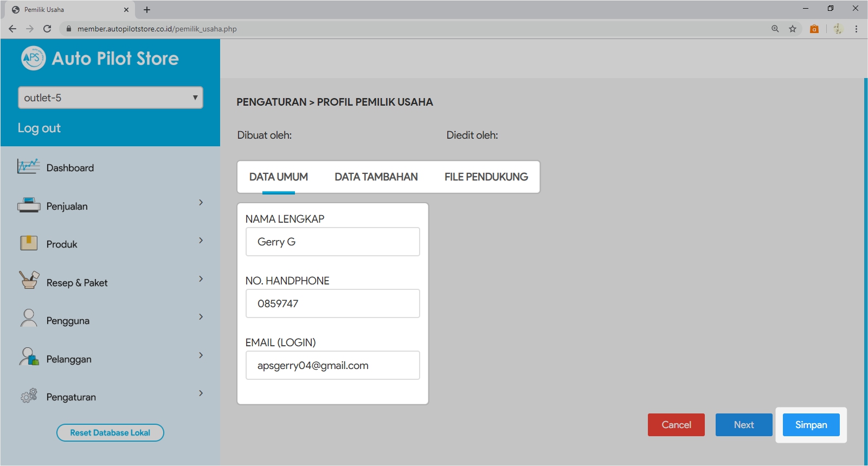Reload the page in browser
The height and width of the screenshot is (466, 868).
tap(47, 29)
